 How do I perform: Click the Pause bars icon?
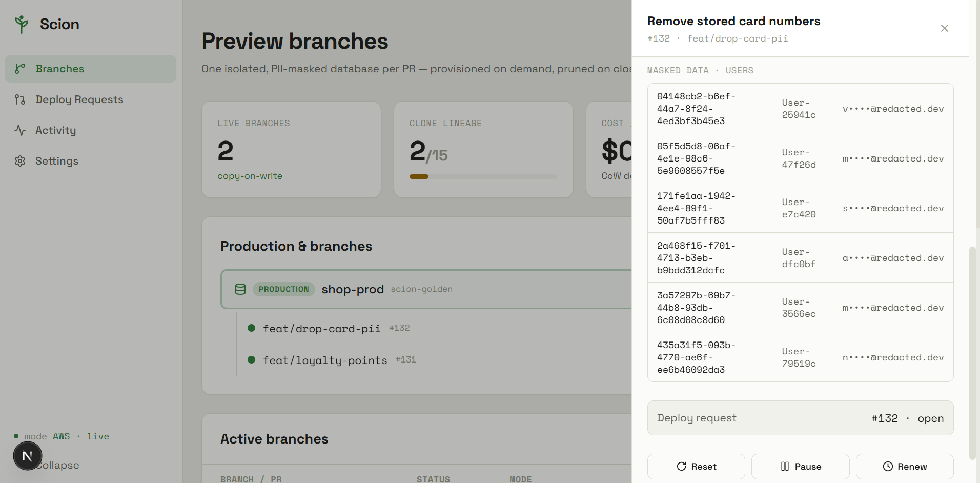point(785,467)
